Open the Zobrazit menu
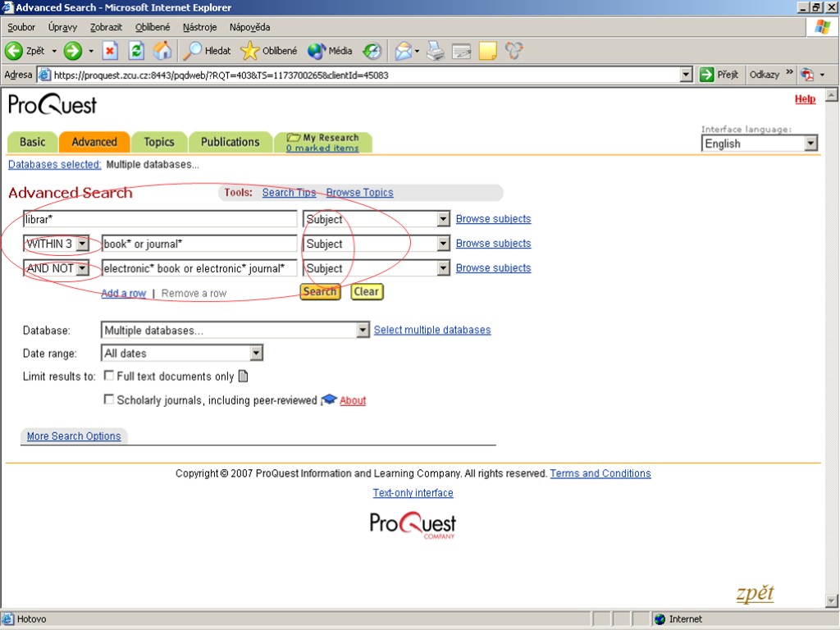Image resolution: width=840 pixels, height=630 pixels. 106,27
